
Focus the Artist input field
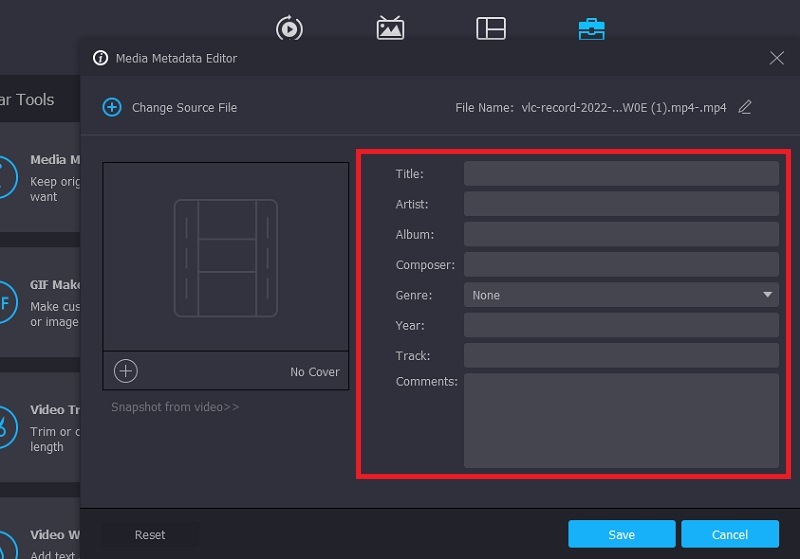[x=620, y=204]
